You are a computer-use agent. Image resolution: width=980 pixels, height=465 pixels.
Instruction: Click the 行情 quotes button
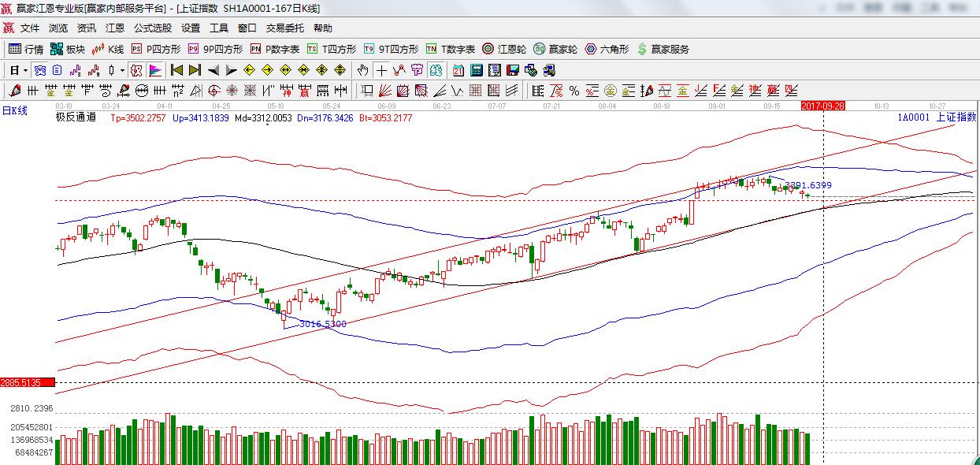point(26,49)
